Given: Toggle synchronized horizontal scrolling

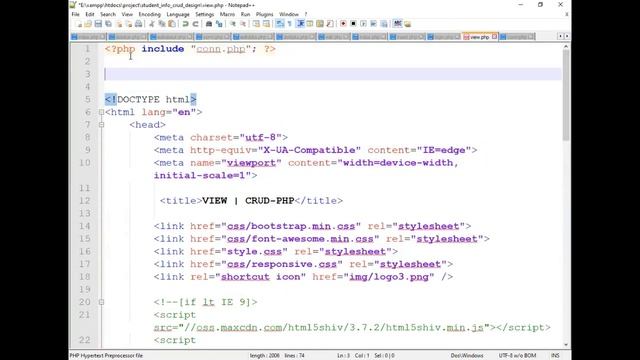Looking at the screenshot, I should [267, 24].
